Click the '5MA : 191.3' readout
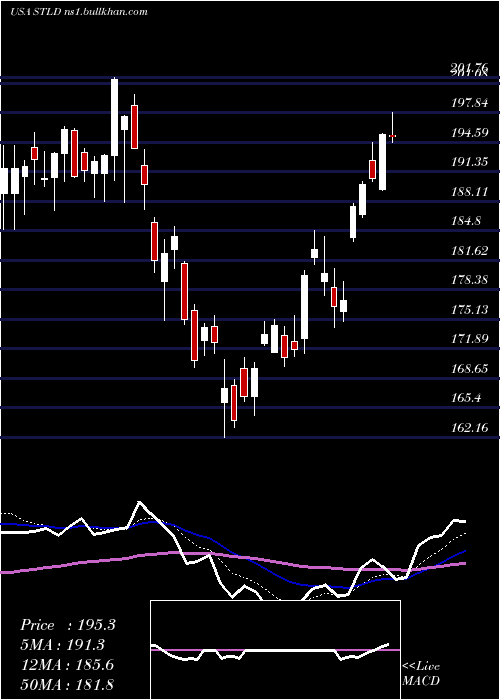 coord(62,645)
